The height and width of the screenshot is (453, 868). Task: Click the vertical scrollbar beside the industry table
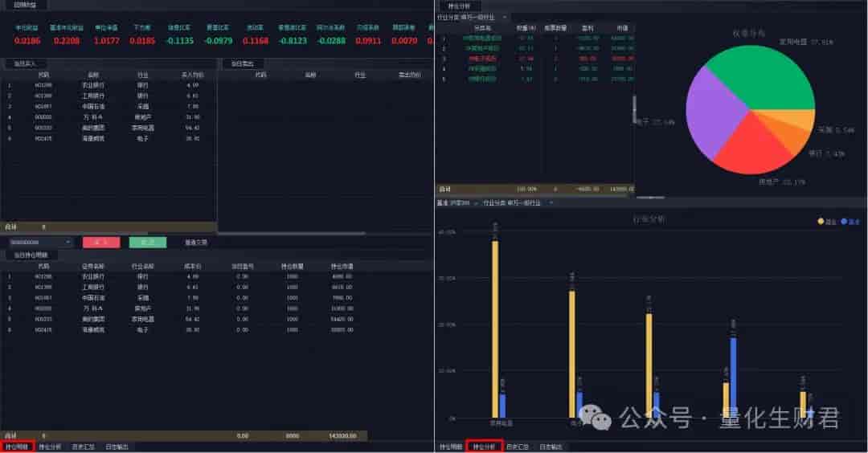click(634, 109)
